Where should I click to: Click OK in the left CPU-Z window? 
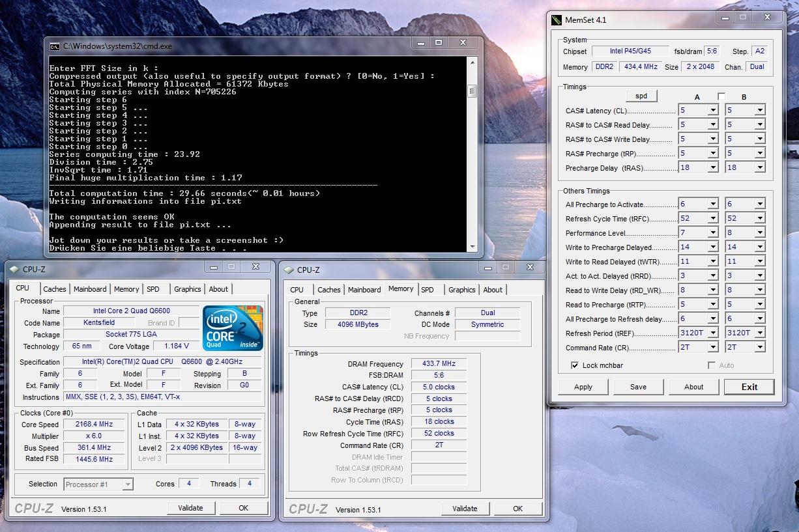pos(243,508)
